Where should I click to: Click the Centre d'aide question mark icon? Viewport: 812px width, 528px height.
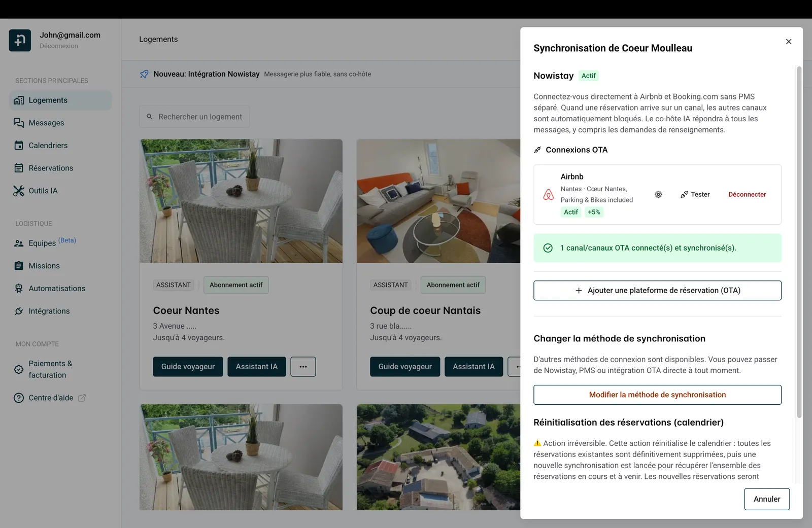(x=19, y=398)
